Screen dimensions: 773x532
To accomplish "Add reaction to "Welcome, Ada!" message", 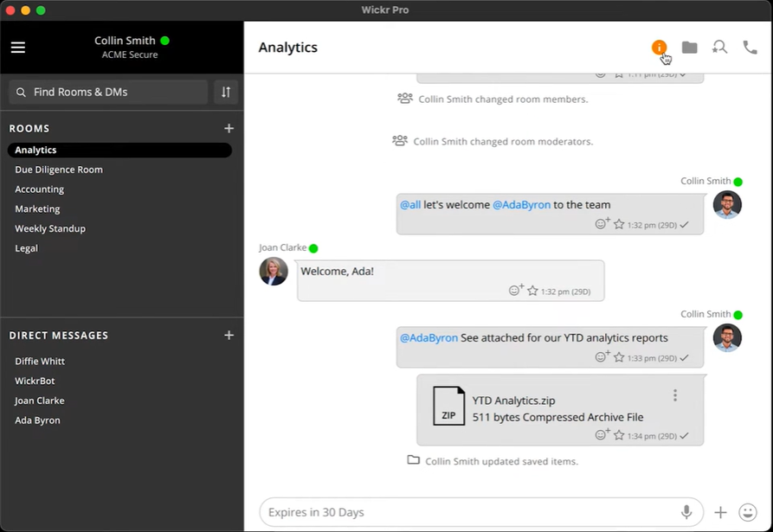I will click(516, 290).
